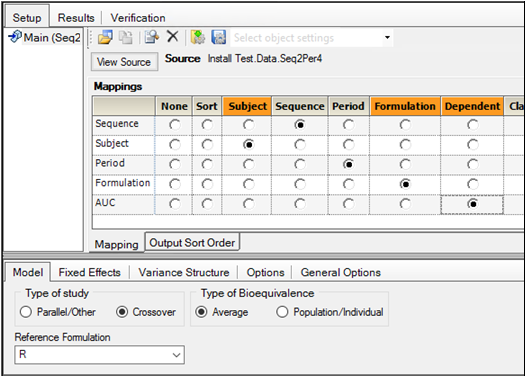The height and width of the screenshot is (377, 526).
Task: Map AUC row to Sort column
Action: (x=207, y=204)
